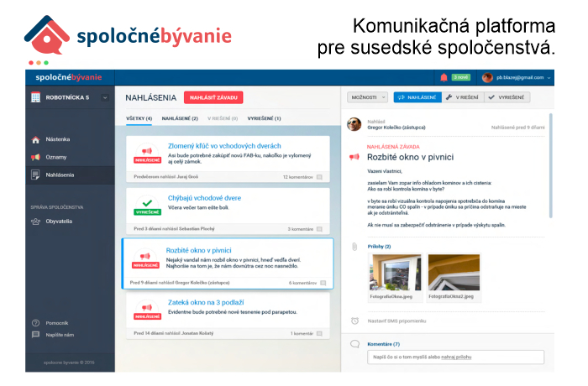
Task: Click the alarm clock reminder icon
Action: point(354,321)
